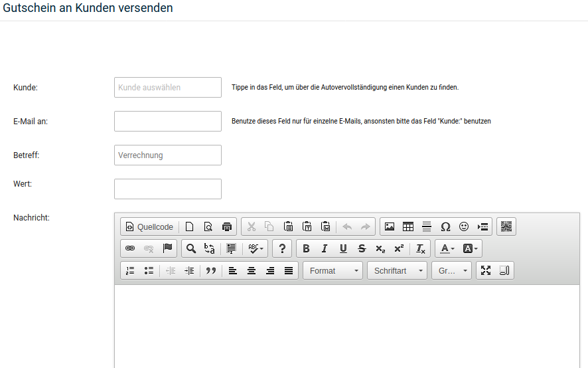
Task: Click the Cut scissors icon
Action: [x=252, y=227]
